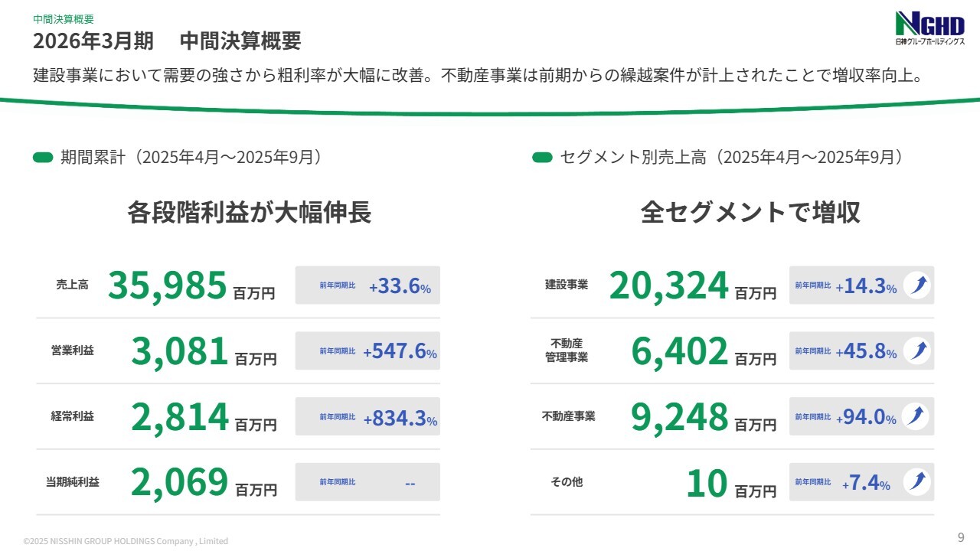Click the up arrow icon beside 不動産事業 growth

(x=916, y=417)
